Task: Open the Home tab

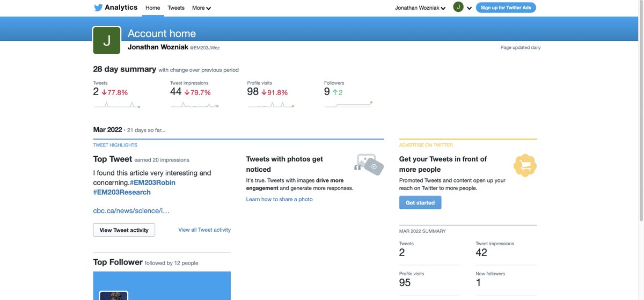Action: click(x=153, y=8)
